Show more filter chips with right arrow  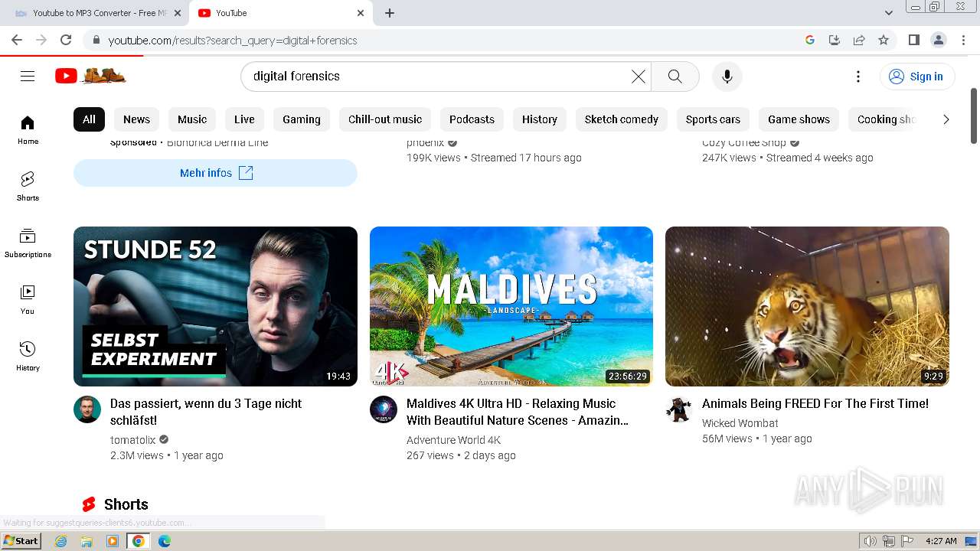[x=946, y=119]
